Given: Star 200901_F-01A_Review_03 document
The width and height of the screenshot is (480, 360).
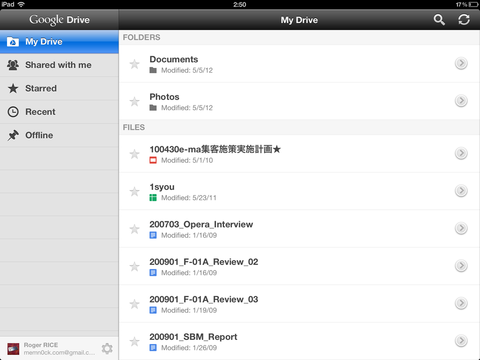Looking at the screenshot, I should pyautogui.click(x=134, y=304).
